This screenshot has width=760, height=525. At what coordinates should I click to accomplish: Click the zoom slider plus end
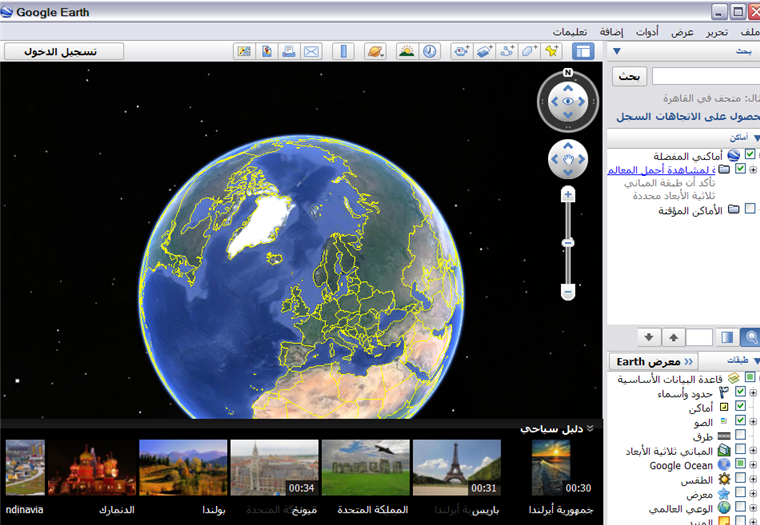567,194
